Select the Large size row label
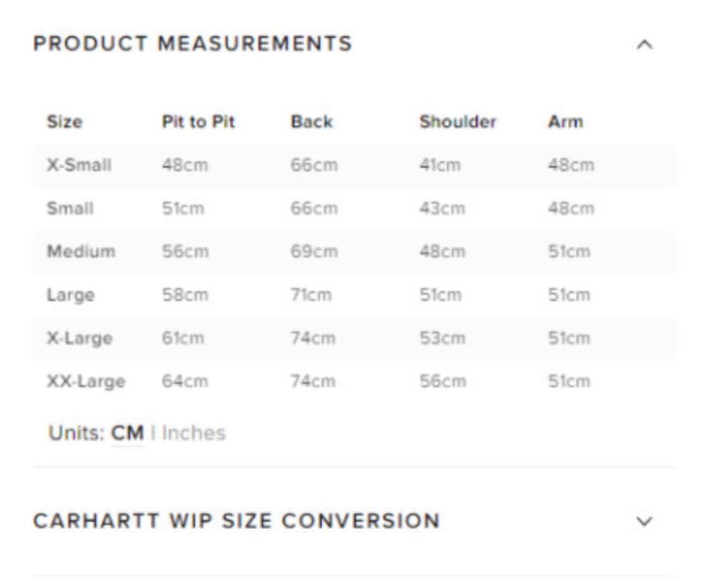Screen dimensions: 728x588 tap(71, 295)
